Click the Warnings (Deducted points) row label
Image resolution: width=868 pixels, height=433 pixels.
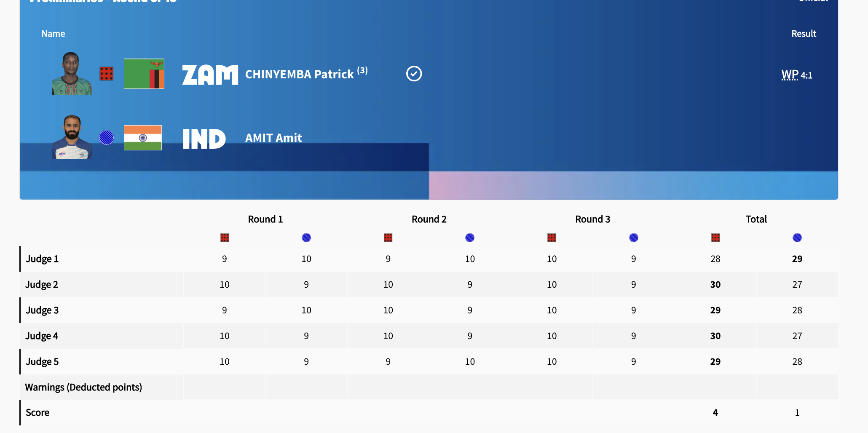tap(83, 387)
